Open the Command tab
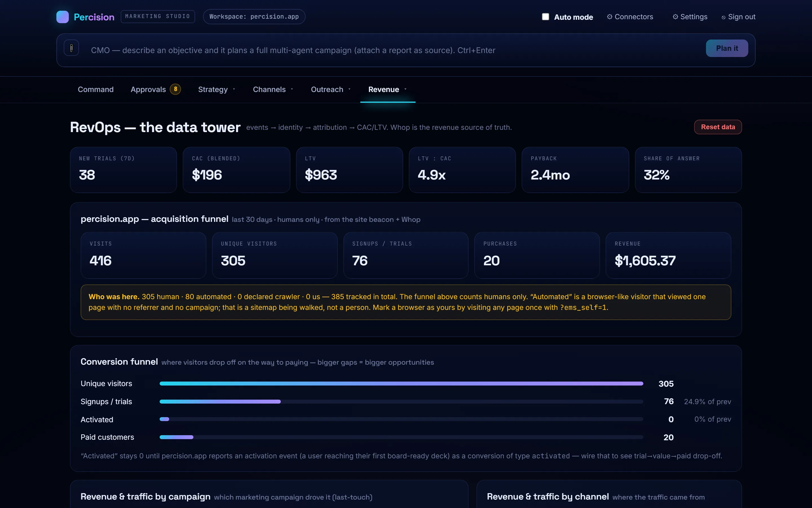The image size is (812, 508). 96,89
